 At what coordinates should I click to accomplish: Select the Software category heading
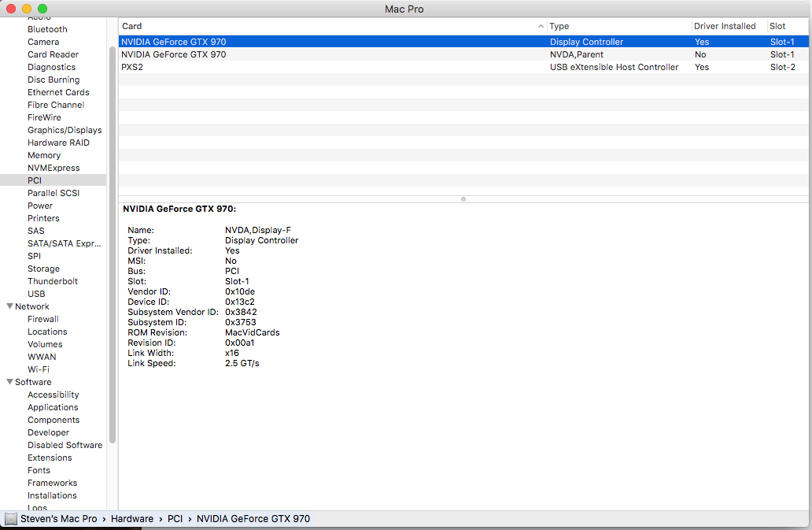[33, 383]
